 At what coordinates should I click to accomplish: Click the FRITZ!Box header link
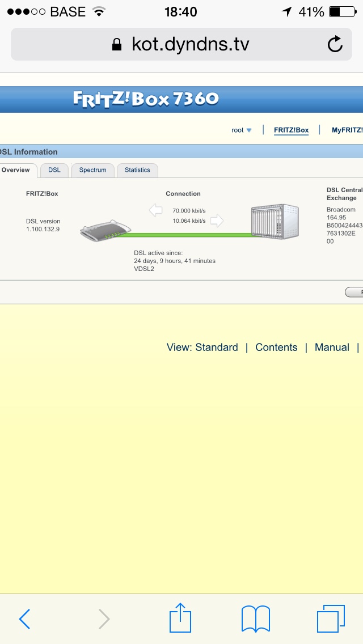pos(291,130)
